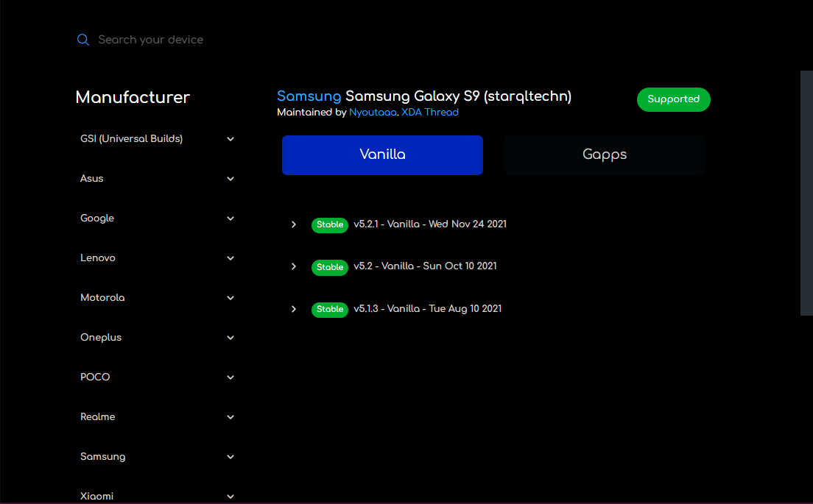Select Google in manufacturer list

97,218
